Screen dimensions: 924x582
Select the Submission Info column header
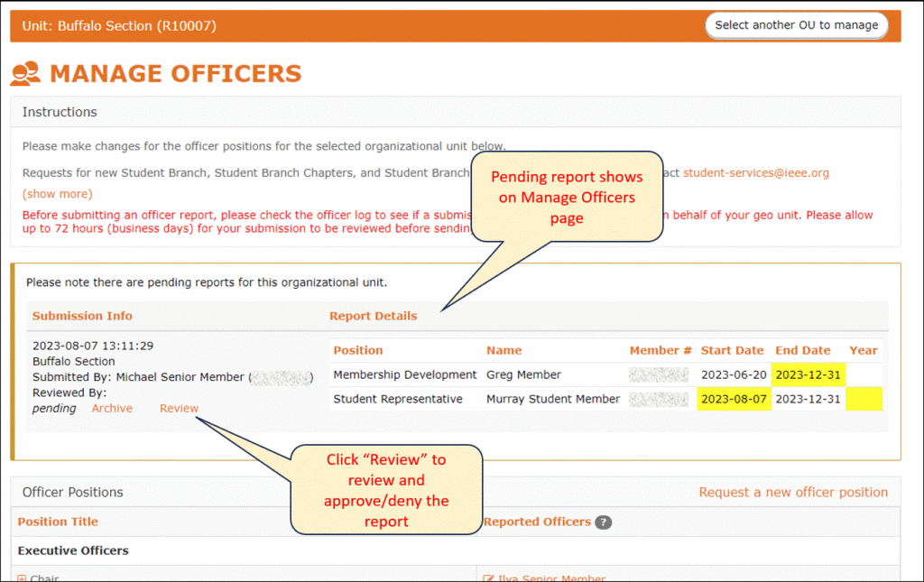(82, 316)
